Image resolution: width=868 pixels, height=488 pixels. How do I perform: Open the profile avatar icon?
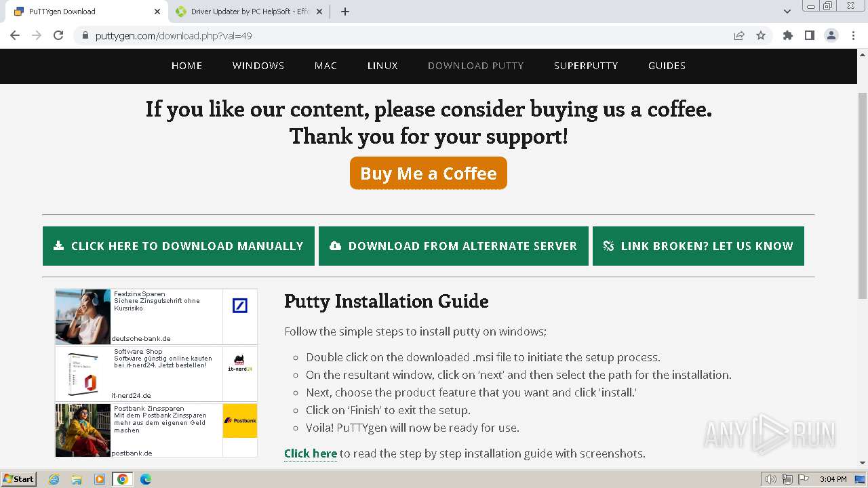click(x=831, y=35)
